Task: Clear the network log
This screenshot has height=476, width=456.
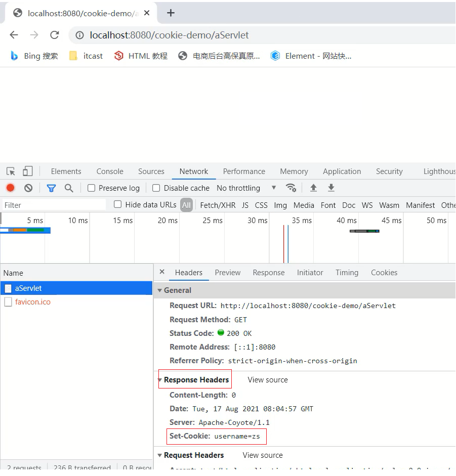Action: click(x=28, y=188)
